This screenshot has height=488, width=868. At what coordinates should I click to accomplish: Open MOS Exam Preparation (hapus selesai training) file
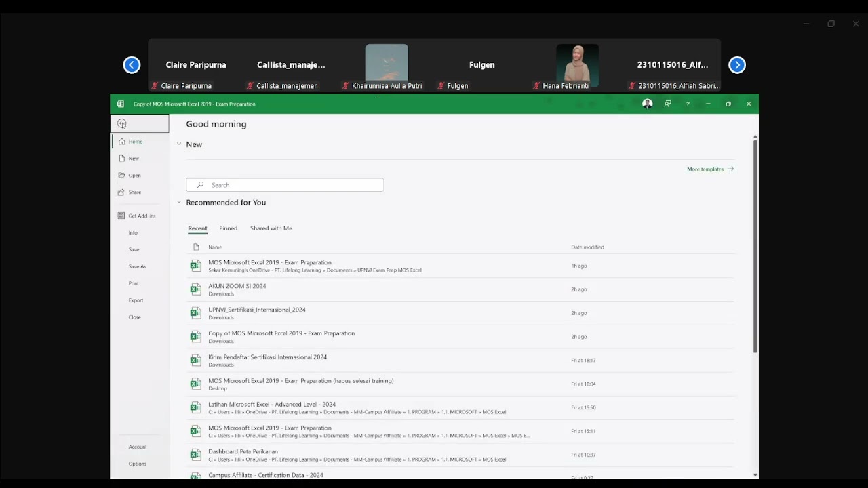(x=461, y=384)
